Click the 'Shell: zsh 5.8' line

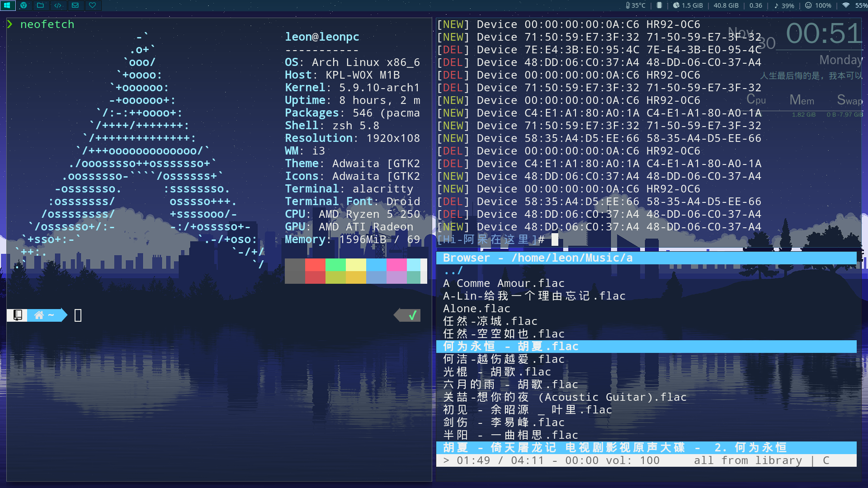coord(332,126)
